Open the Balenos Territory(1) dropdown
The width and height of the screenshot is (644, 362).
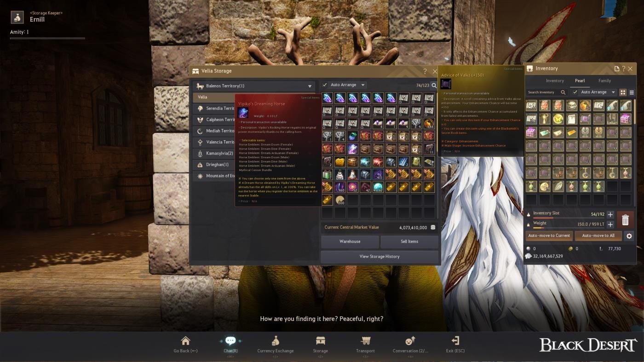tap(254, 86)
